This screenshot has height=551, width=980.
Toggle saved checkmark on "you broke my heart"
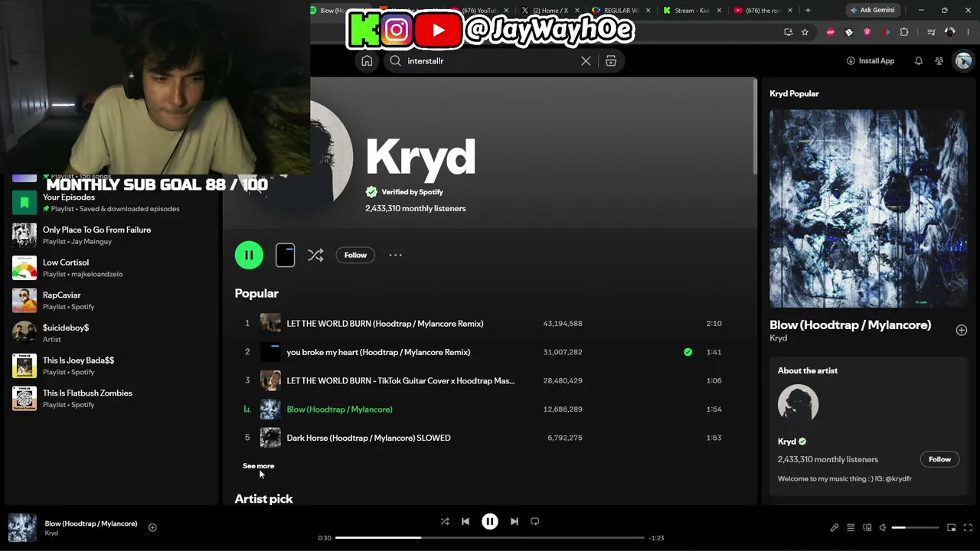click(688, 352)
